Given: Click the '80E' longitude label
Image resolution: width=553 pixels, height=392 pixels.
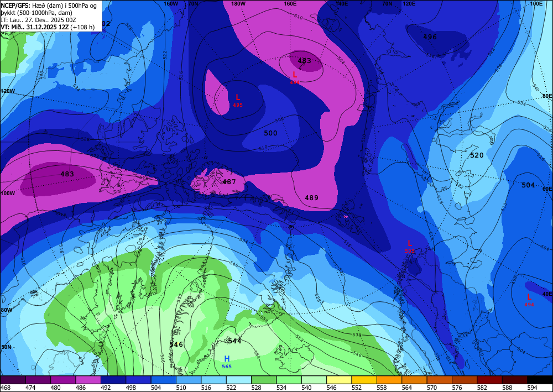Looking at the screenshot, I should [x=547, y=96].
